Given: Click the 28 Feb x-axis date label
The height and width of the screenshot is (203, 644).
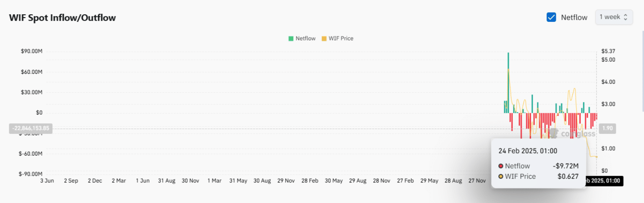Looking at the screenshot, I should 310,181.
